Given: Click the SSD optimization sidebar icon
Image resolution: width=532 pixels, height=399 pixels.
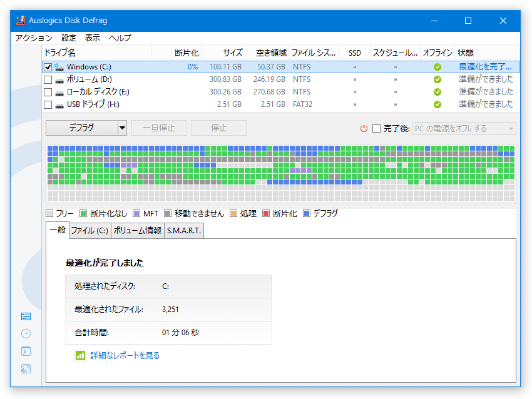Looking at the screenshot, I should tap(26, 369).
